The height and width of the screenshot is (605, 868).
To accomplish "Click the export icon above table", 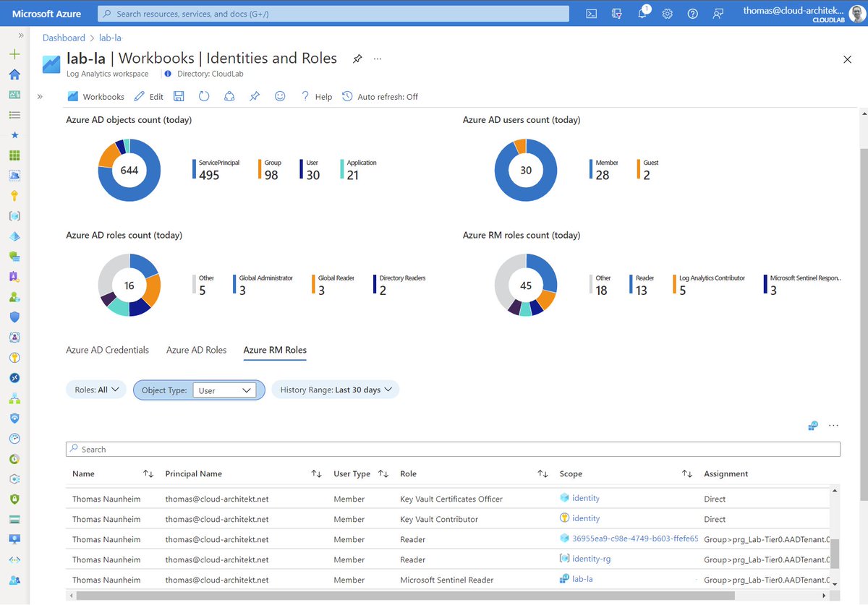I will coord(813,426).
